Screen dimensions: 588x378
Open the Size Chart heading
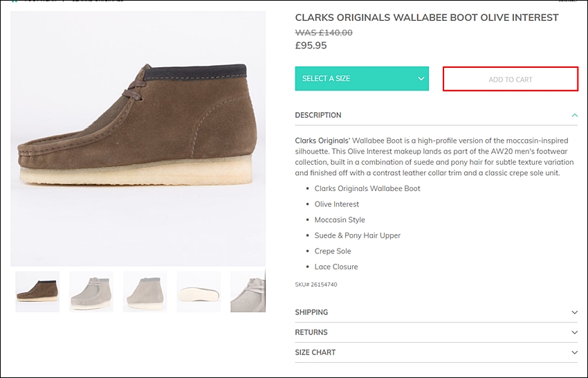315,352
